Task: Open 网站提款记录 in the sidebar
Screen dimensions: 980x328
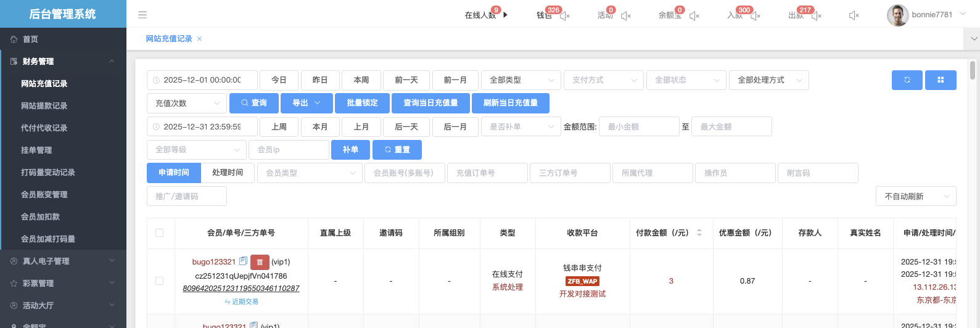Action: [x=44, y=106]
